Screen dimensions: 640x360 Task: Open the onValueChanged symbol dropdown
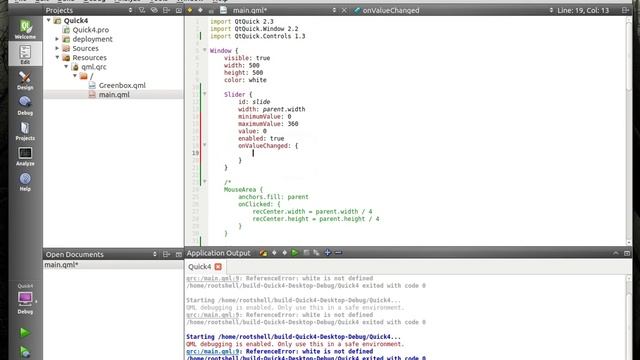(x=551, y=10)
